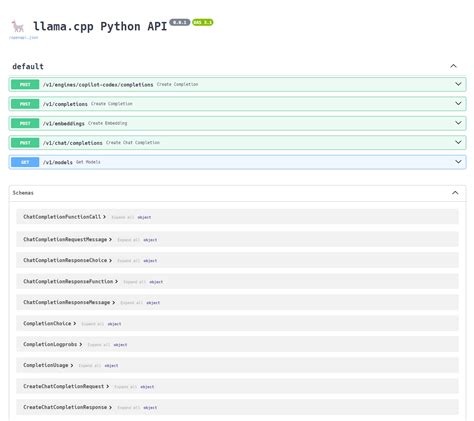Click the 'Create Chat Completion' summary text

(x=133, y=143)
